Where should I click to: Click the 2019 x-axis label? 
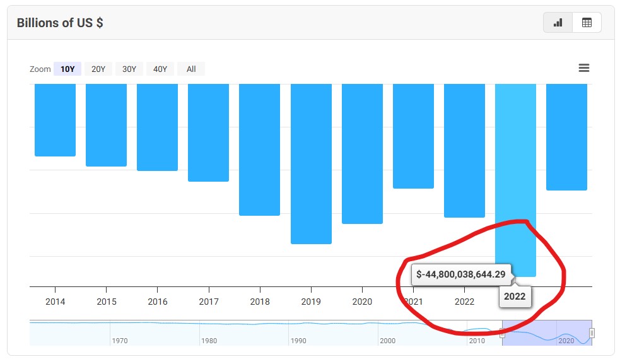pyautogui.click(x=311, y=302)
